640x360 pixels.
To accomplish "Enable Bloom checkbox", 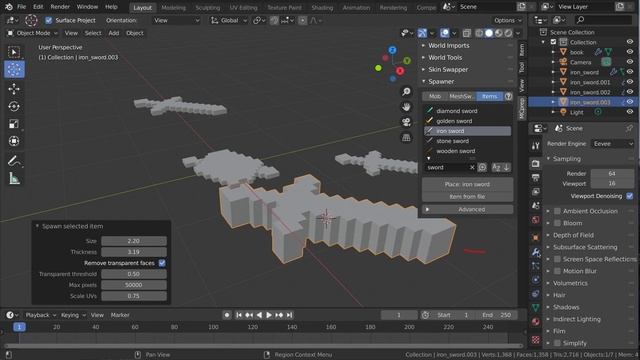I will [x=557, y=223].
